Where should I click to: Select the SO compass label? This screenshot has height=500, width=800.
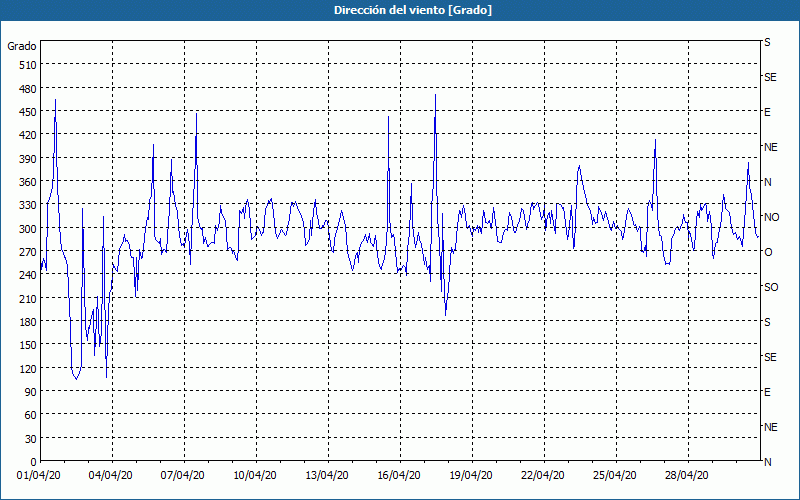(771, 287)
